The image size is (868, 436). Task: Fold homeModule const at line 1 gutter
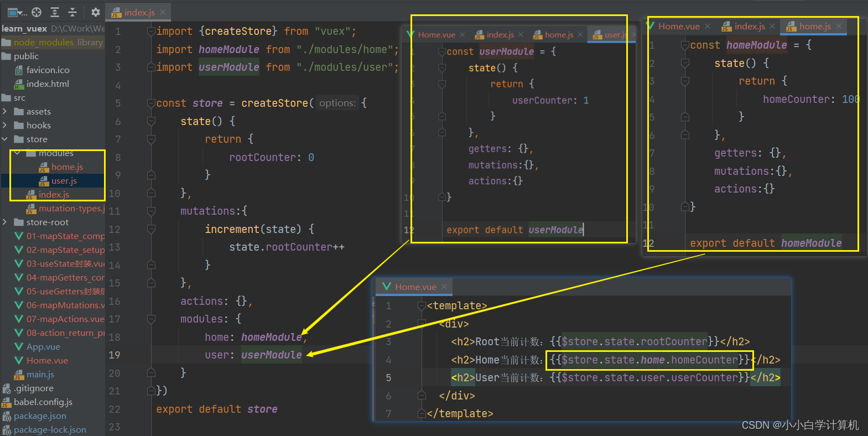pos(685,45)
